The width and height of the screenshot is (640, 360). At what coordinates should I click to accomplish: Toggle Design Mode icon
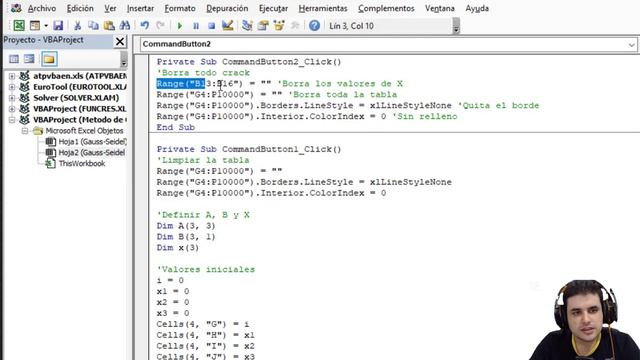227,26
